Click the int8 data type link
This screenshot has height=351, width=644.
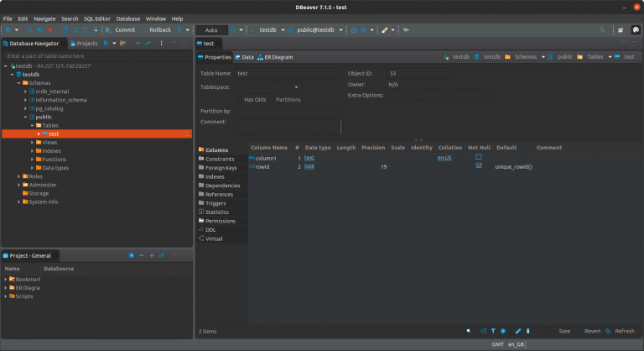point(309,166)
